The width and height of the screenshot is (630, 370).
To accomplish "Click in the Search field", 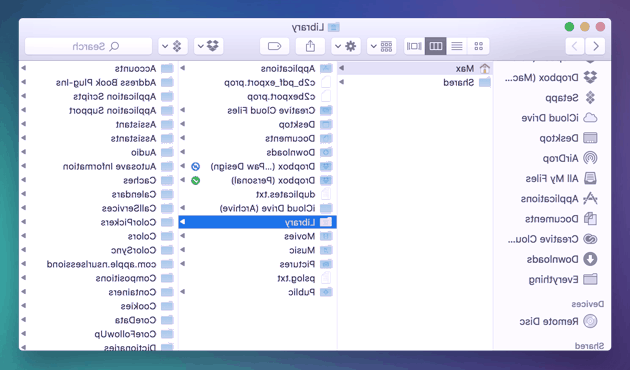I will [88, 46].
